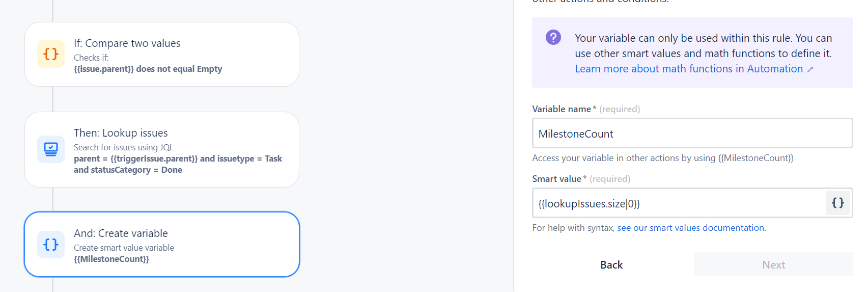Viewport: 868px width, 292px height.
Task: Open Learn more about math functions link
Action: click(x=688, y=69)
